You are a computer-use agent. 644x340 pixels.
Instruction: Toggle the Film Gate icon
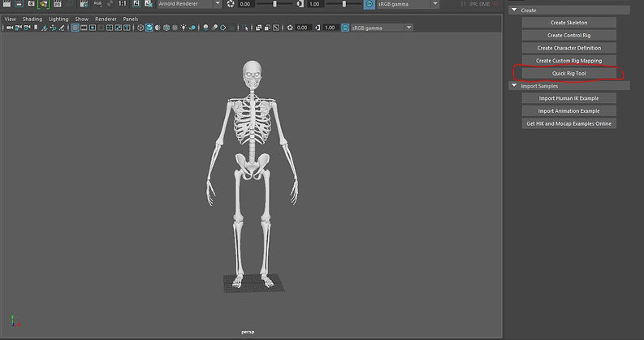click(x=84, y=28)
